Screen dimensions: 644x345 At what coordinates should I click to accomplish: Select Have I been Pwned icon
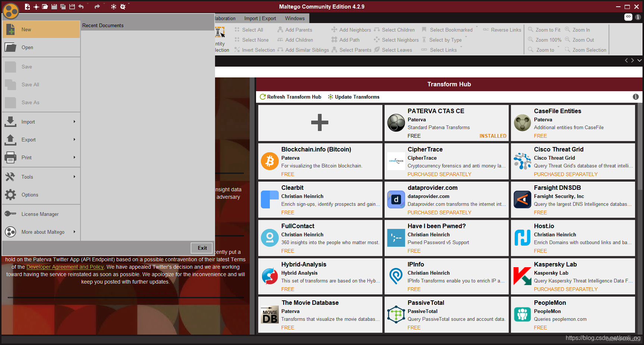396,238
